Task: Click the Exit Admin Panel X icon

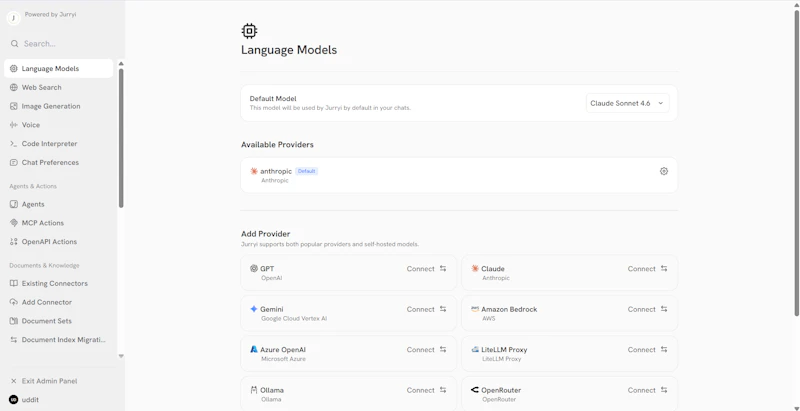Action: (14, 381)
